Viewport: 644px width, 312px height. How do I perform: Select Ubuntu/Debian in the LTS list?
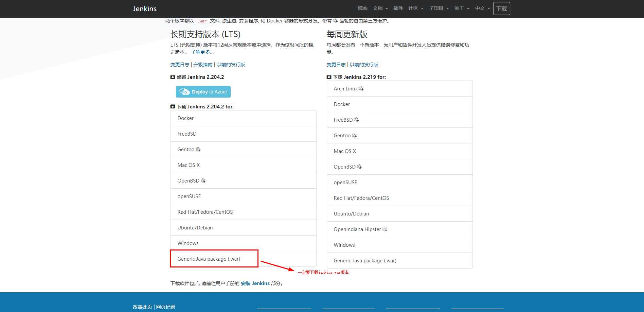[x=243, y=228]
